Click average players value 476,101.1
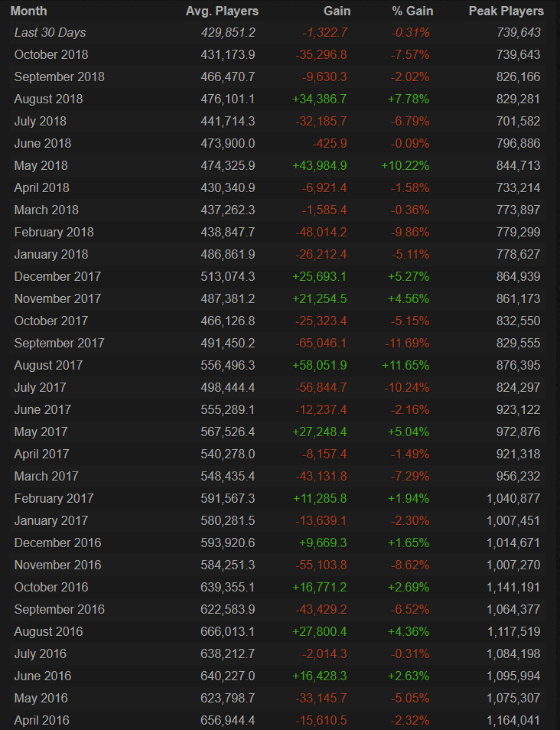This screenshot has height=730, width=560. tap(228, 99)
